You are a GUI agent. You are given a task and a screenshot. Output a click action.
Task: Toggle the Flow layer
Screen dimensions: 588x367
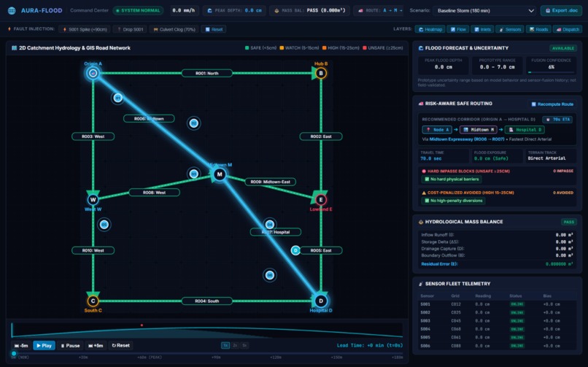[x=458, y=29]
